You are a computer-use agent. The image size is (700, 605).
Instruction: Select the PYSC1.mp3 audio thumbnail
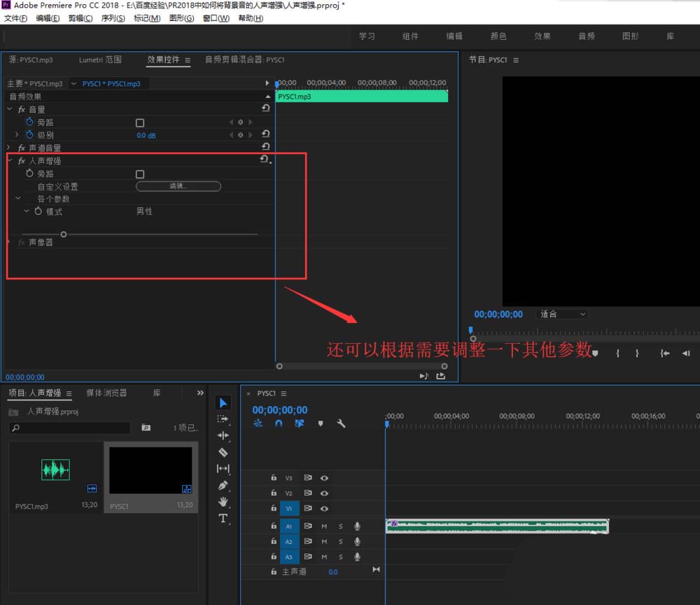[55, 470]
